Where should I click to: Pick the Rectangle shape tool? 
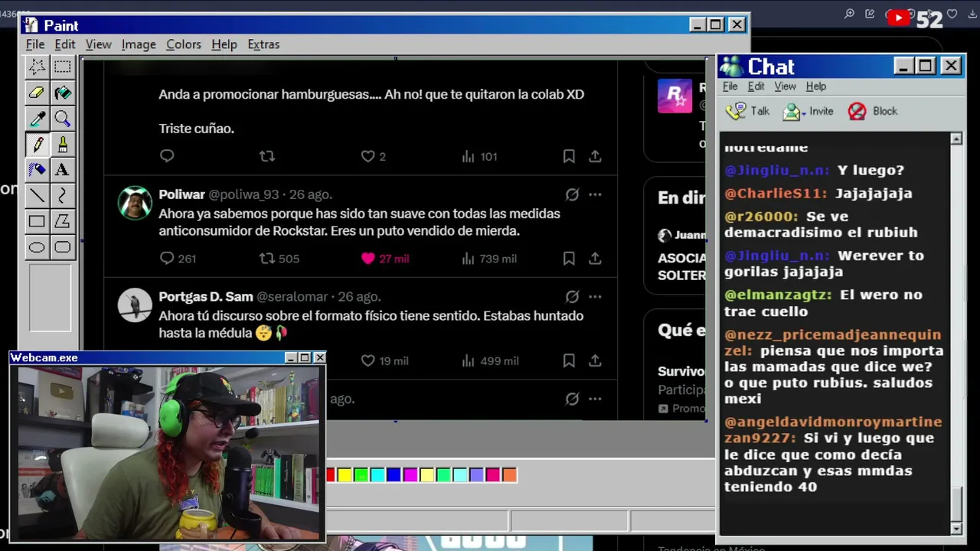tap(37, 221)
